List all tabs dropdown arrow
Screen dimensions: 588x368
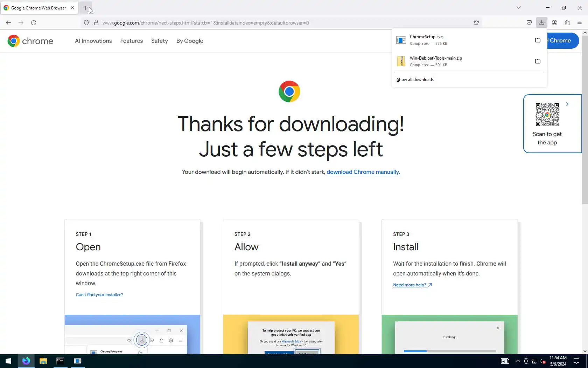[519, 8]
